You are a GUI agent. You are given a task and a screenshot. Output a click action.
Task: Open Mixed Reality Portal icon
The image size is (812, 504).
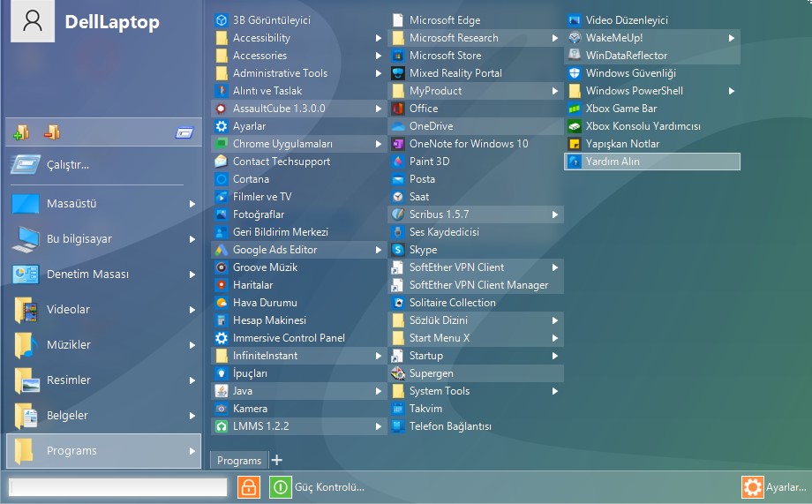pyautogui.click(x=398, y=73)
